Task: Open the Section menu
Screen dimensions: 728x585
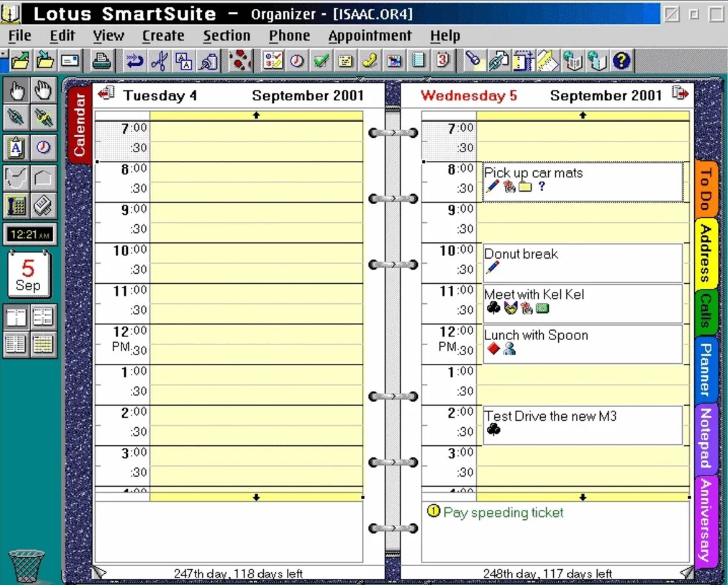Action: tap(227, 36)
